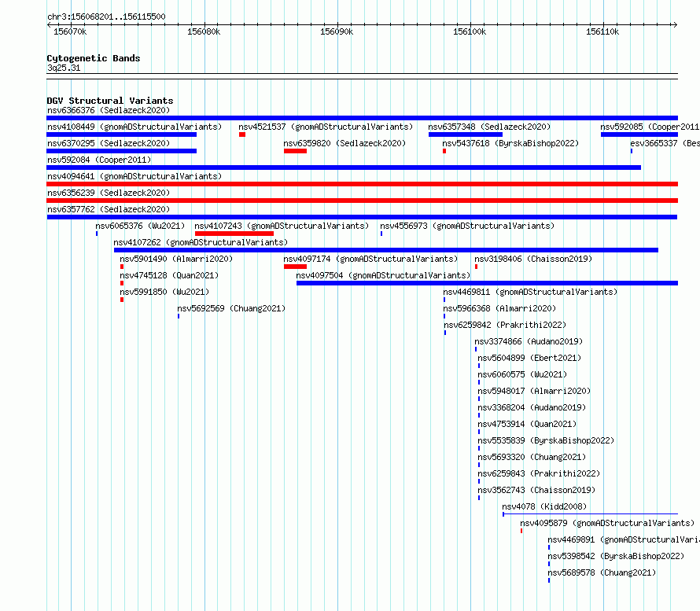Click the Cytogenetic Bands track title

[x=94, y=58]
